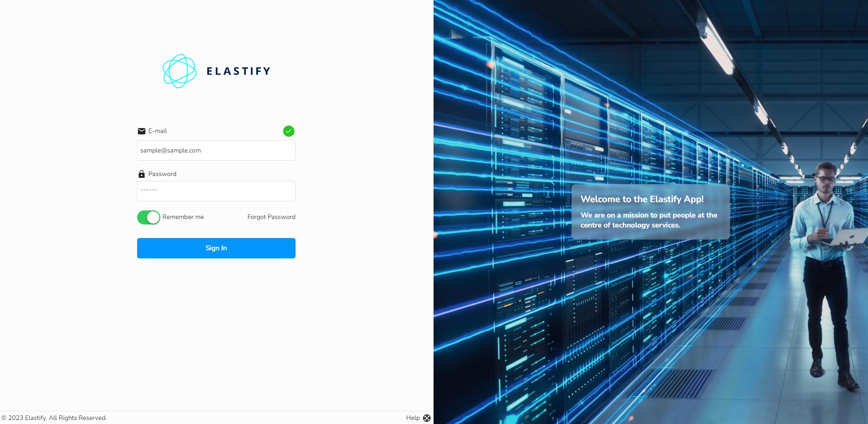Disable the Remember me toggle
The width and height of the screenshot is (868, 424).
(x=148, y=217)
